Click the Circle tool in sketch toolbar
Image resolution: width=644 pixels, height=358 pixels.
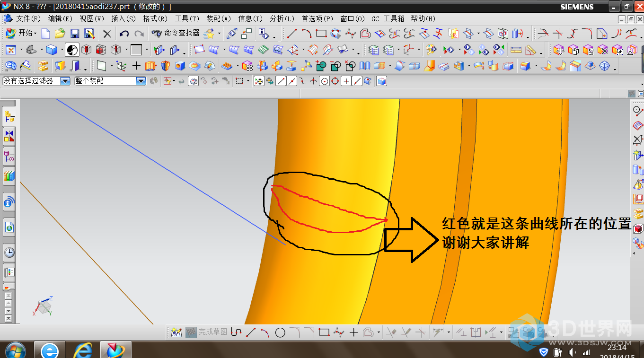pos(280,332)
